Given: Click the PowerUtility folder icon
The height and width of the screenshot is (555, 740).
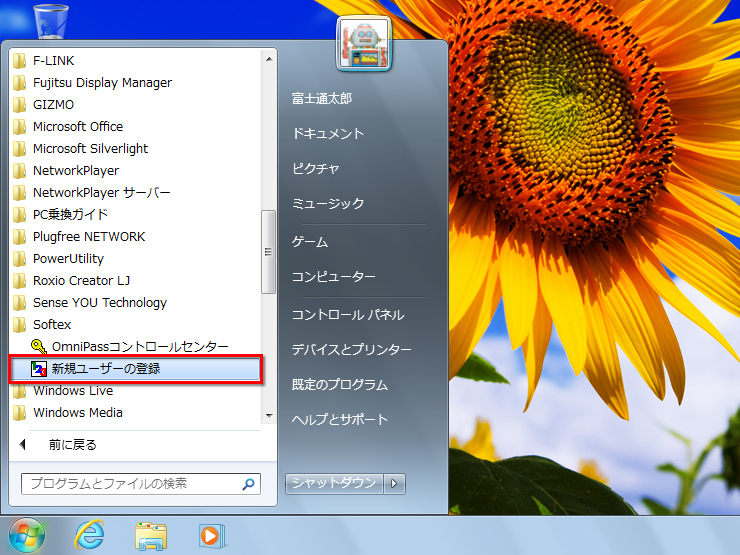Looking at the screenshot, I should click(20, 259).
